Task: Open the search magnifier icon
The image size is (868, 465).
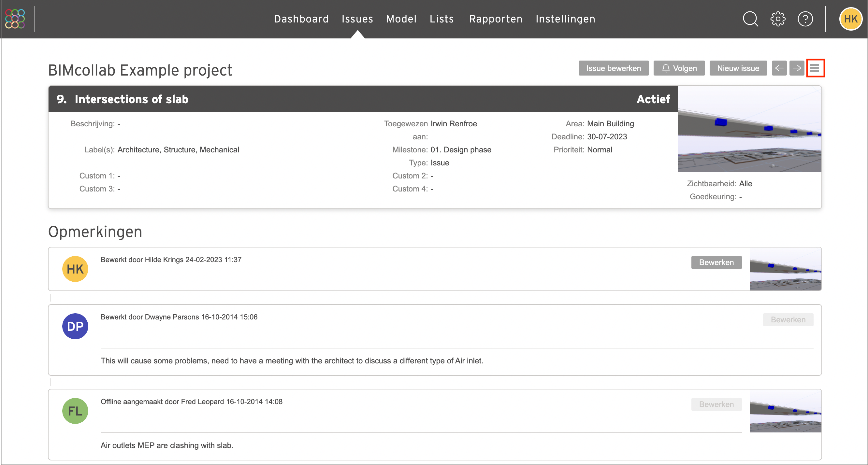Action: coord(750,19)
